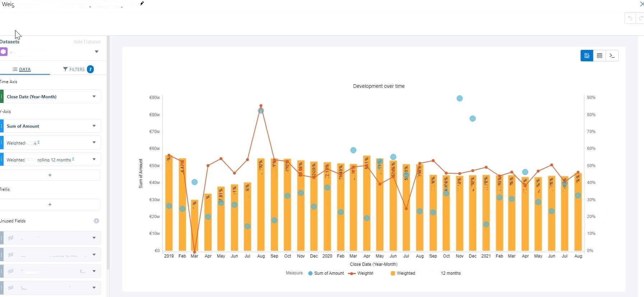Click the 'Development over time' chart title

pyautogui.click(x=379, y=86)
